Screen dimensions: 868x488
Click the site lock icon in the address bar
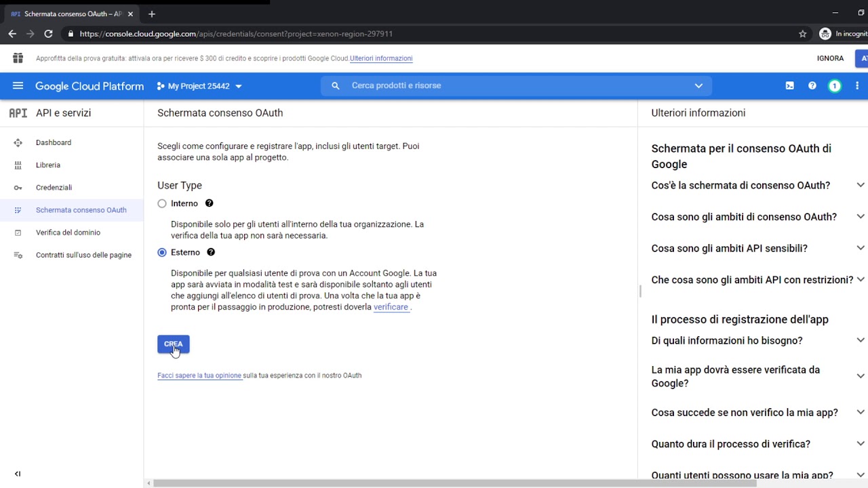pyautogui.click(x=71, y=34)
